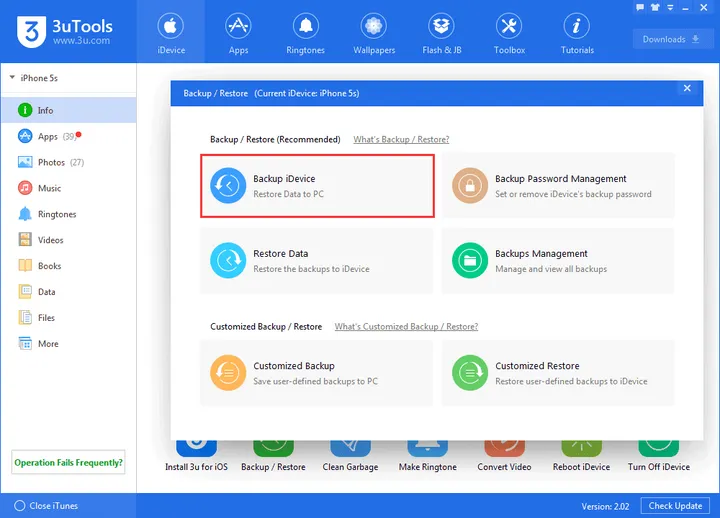This screenshot has height=518, width=720.
Task: Select the Customized Backup icon
Action: pyautogui.click(x=228, y=373)
